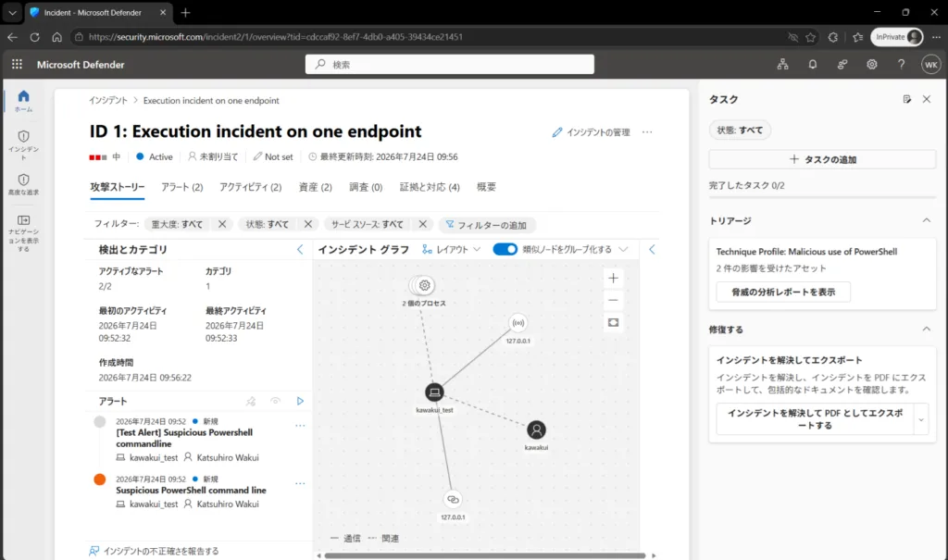This screenshot has width=948, height=560.
Task: Open browser tab list chevron
Action: pos(12,12)
